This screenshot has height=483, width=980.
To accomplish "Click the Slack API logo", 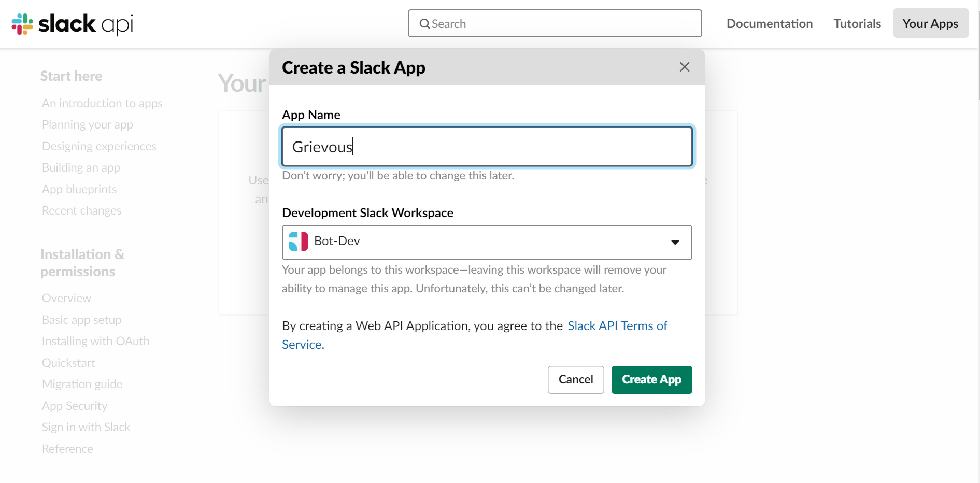I will tap(73, 24).
